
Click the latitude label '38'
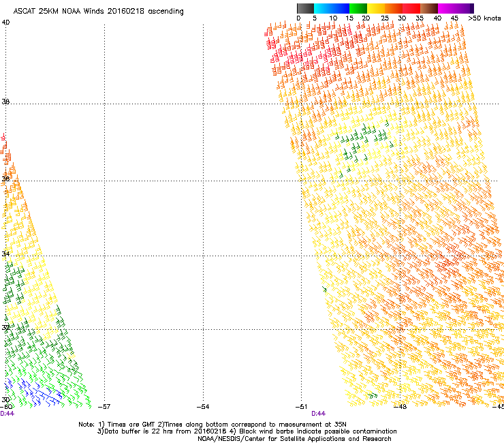point(5,102)
